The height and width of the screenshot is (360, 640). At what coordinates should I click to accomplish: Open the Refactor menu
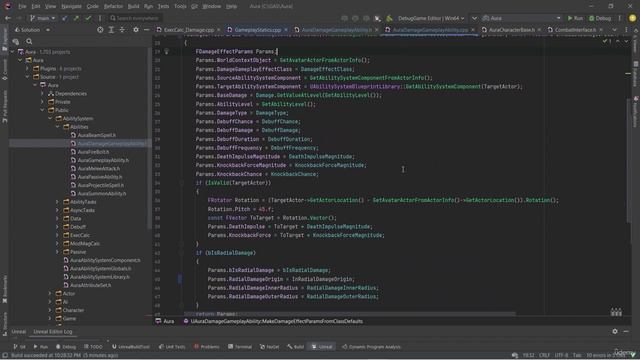click(x=113, y=7)
